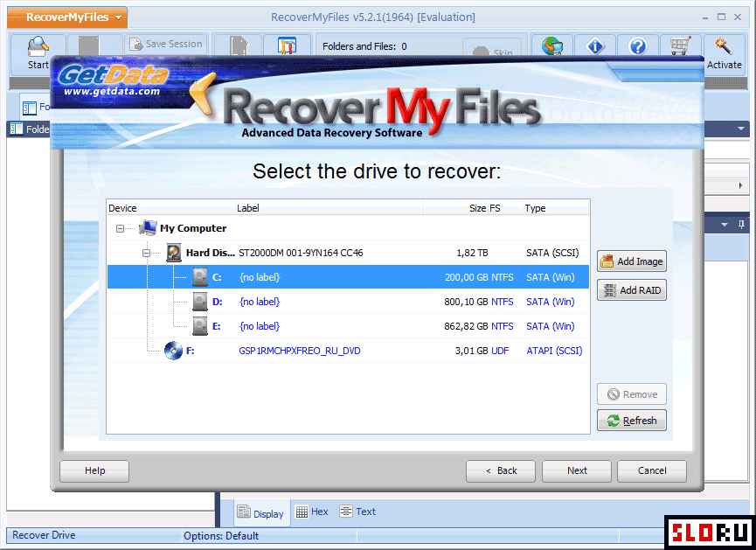Select drive D: 800,10 GB row
The image size is (756, 550).
pos(348,302)
